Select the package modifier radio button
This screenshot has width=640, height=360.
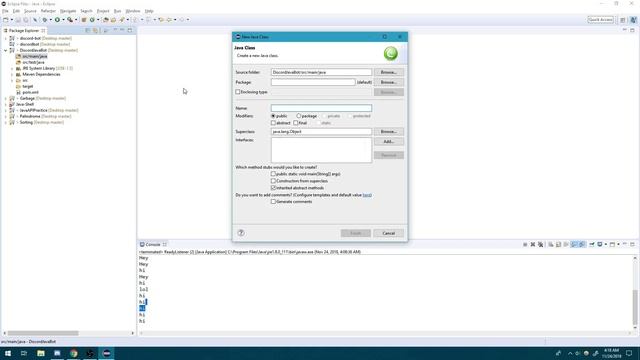tap(299, 116)
